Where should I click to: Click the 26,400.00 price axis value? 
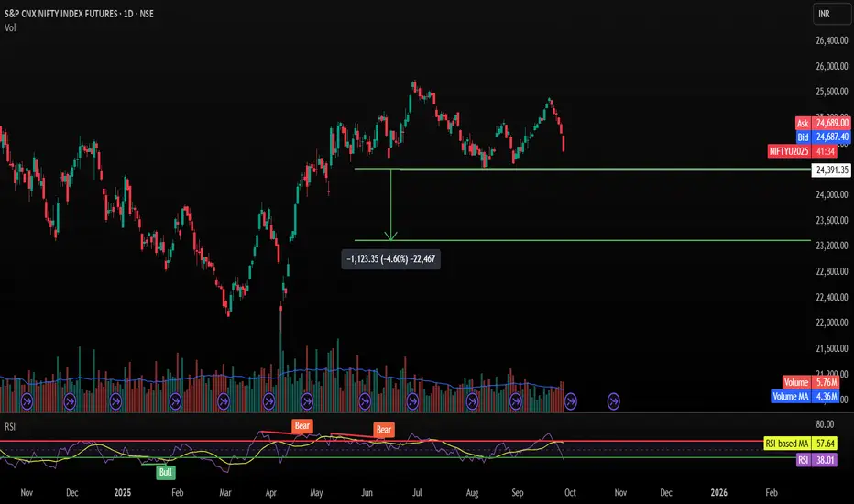pyautogui.click(x=832, y=40)
